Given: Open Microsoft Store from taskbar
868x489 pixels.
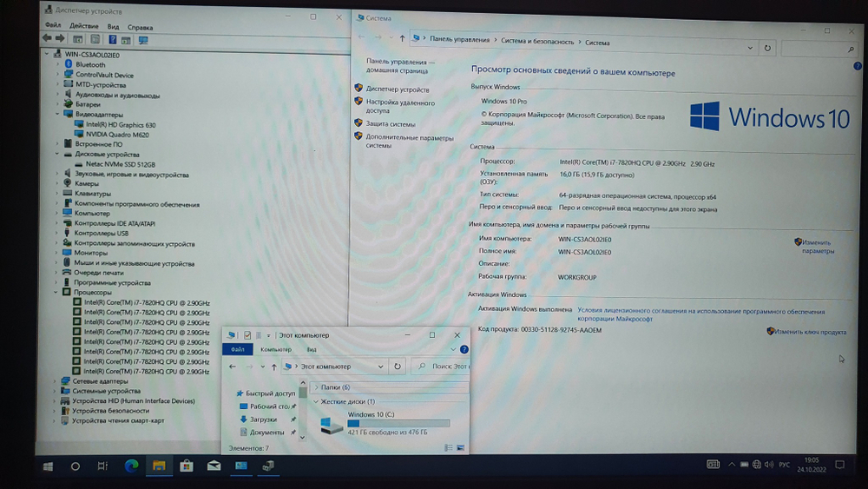Looking at the screenshot, I should pyautogui.click(x=187, y=466).
